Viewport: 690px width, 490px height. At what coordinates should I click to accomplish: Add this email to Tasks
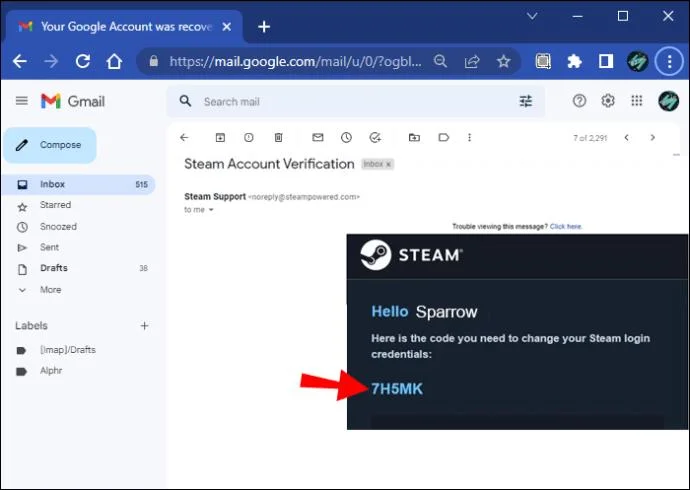(x=375, y=138)
